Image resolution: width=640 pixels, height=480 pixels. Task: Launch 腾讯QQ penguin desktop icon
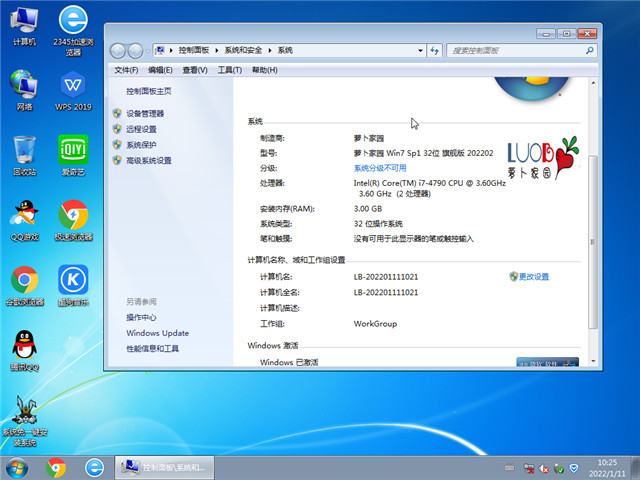click(24, 351)
